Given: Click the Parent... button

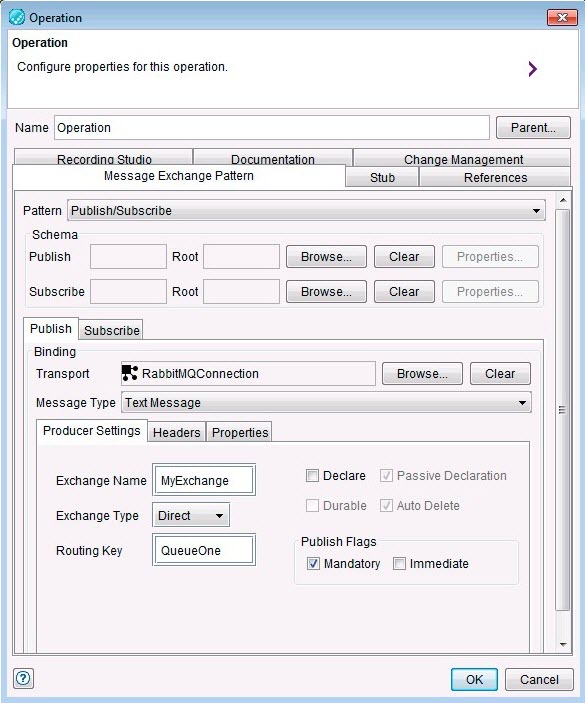Looking at the screenshot, I should [x=533, y=128].
